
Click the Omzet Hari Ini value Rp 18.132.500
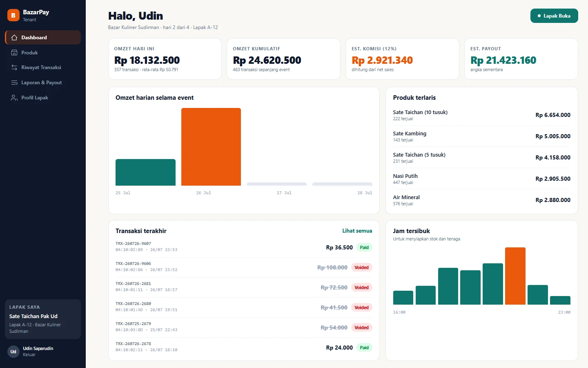coord(147,61)
